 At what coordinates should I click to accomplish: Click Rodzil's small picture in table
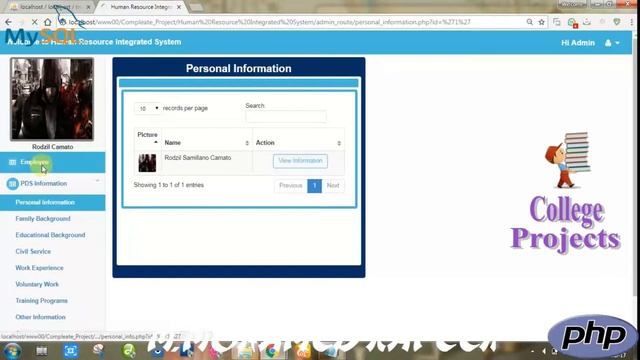point(147,163)
